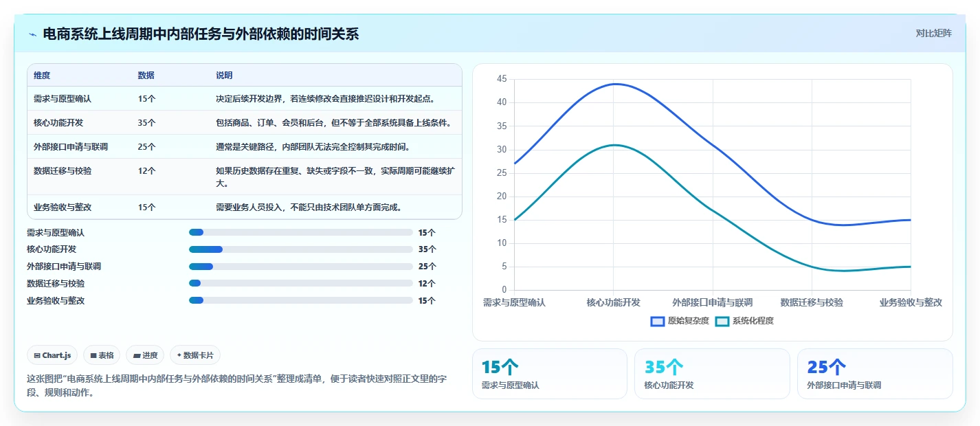
Task: Click the 外部接口申请与联调 progress bar
Action: [300, 266]
